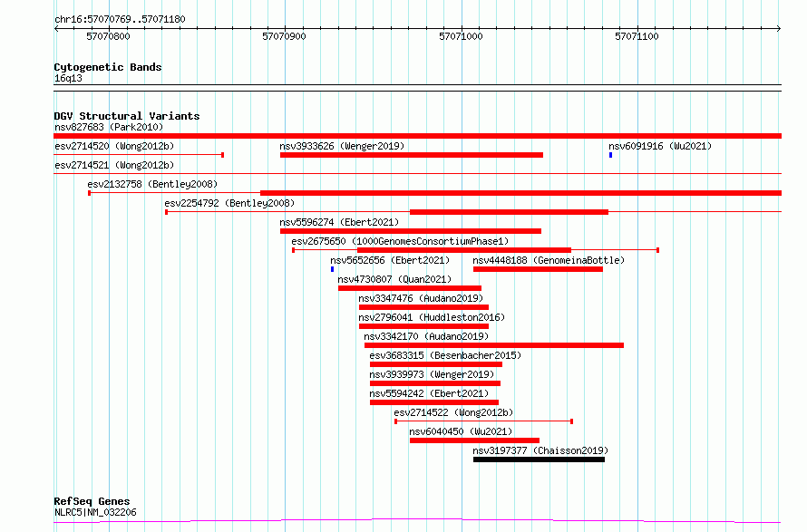Screen dimensions: 807x532
Task: Open the nsv5596274 (Ebert2021) label
Action: [x=339, y=222]
